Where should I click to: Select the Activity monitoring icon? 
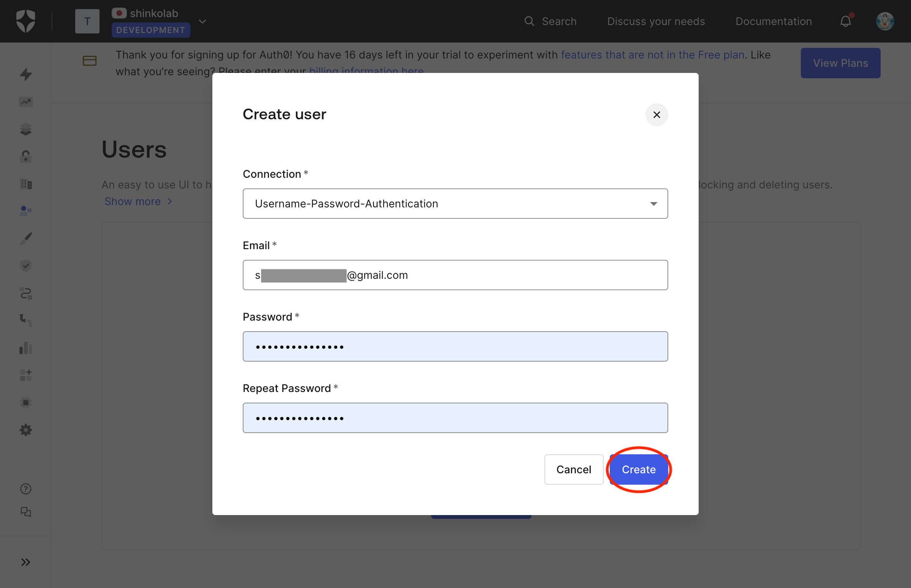[x=25, y=101]
